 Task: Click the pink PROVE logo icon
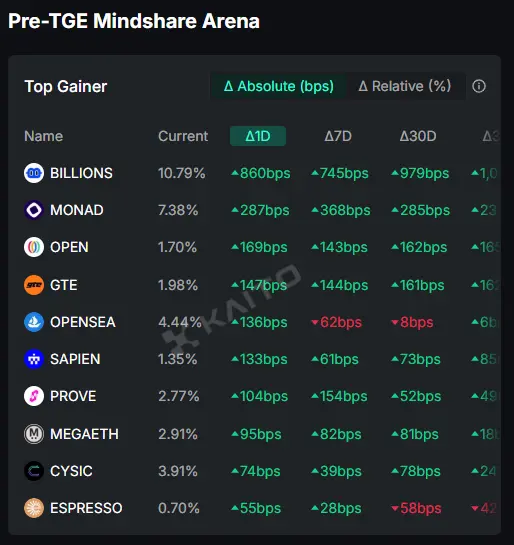34,396
